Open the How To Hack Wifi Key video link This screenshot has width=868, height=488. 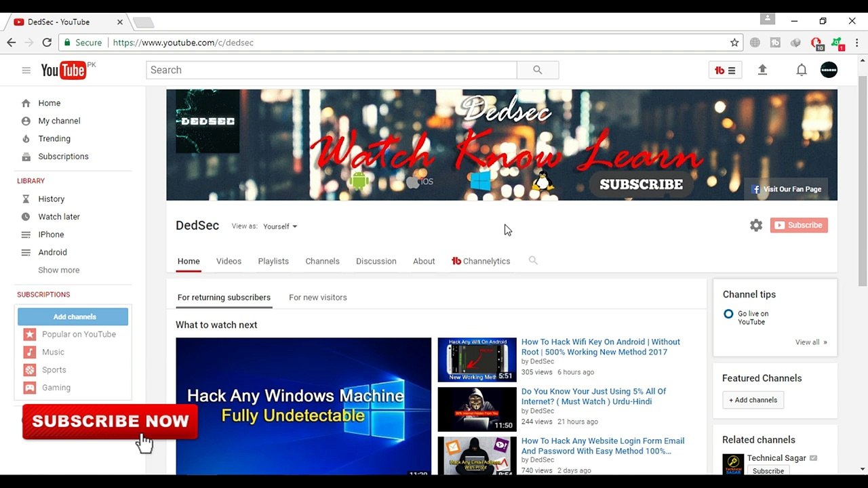[601, 347]
